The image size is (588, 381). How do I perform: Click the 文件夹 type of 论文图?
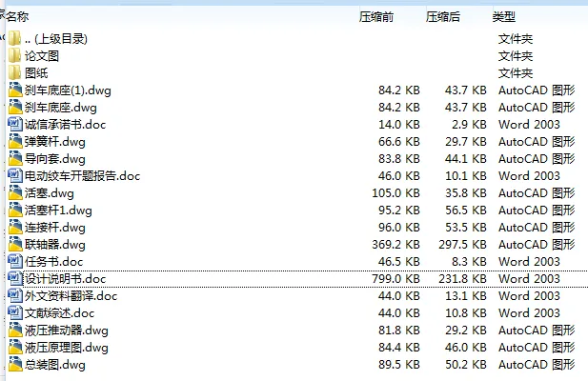pos(516,56)
